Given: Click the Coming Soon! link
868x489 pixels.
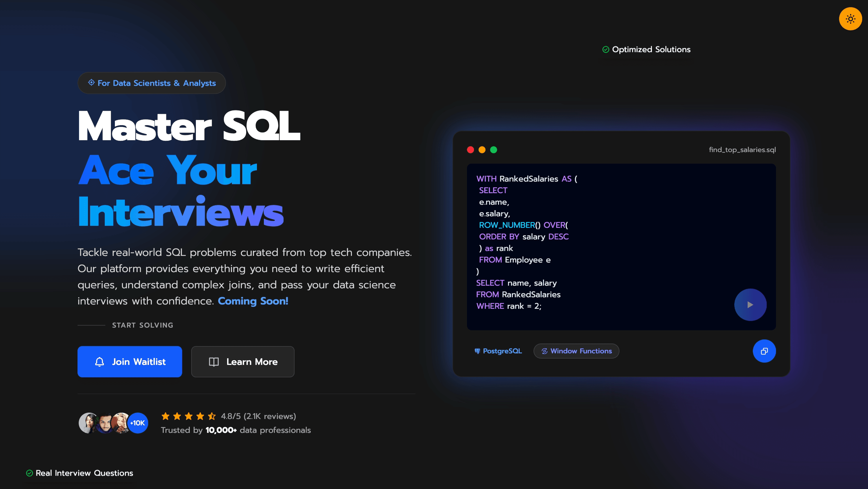Looking at the screenshot, I should tap(253, 301).
